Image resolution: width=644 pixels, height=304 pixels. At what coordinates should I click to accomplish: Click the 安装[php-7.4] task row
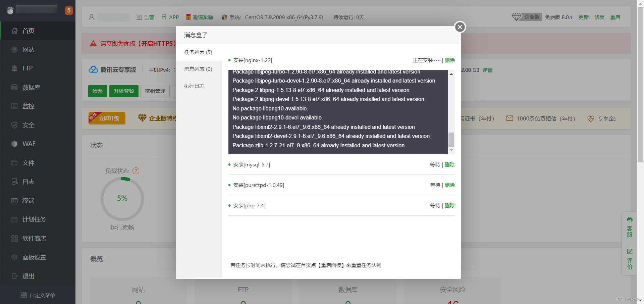[x=341, y=206]
